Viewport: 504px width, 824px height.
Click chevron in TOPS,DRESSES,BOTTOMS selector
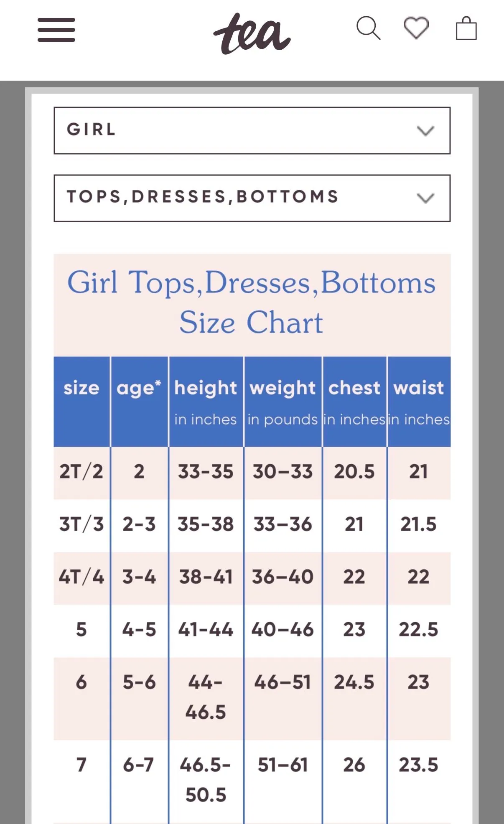click(425, 198)
